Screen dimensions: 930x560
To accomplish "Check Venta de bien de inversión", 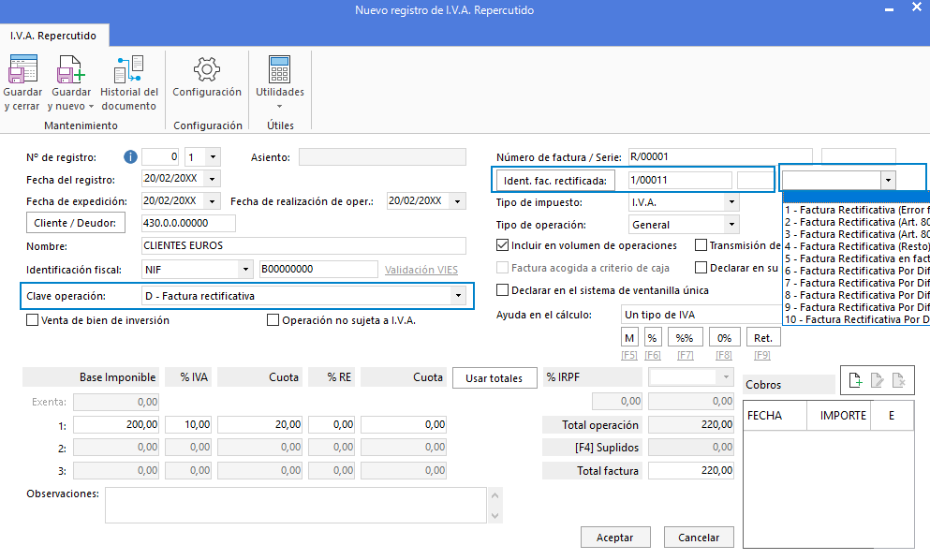I will pyautogui.click(x=33, y=319).
